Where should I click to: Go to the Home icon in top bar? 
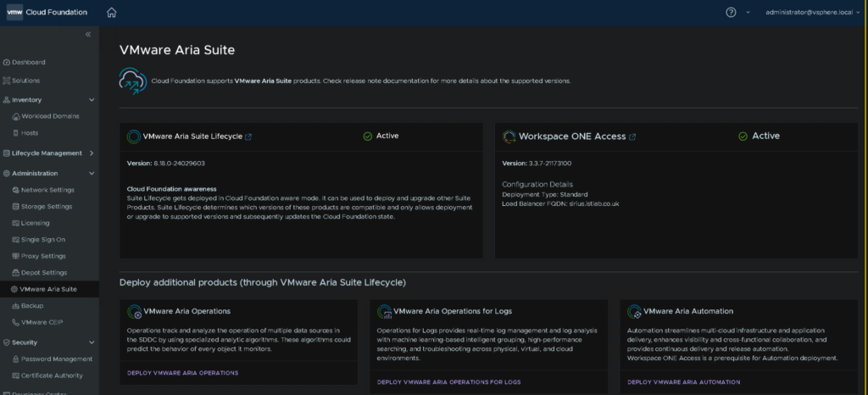coord(111,12)
